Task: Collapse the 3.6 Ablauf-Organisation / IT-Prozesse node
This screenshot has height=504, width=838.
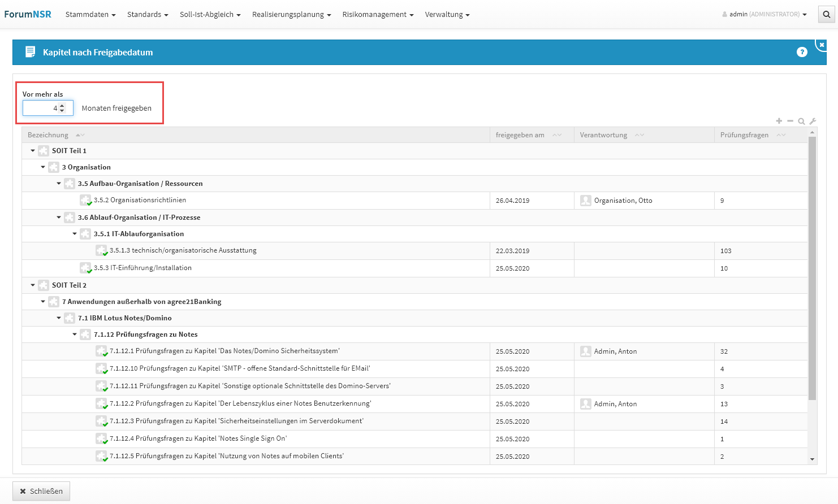Action: pos(59,218)
